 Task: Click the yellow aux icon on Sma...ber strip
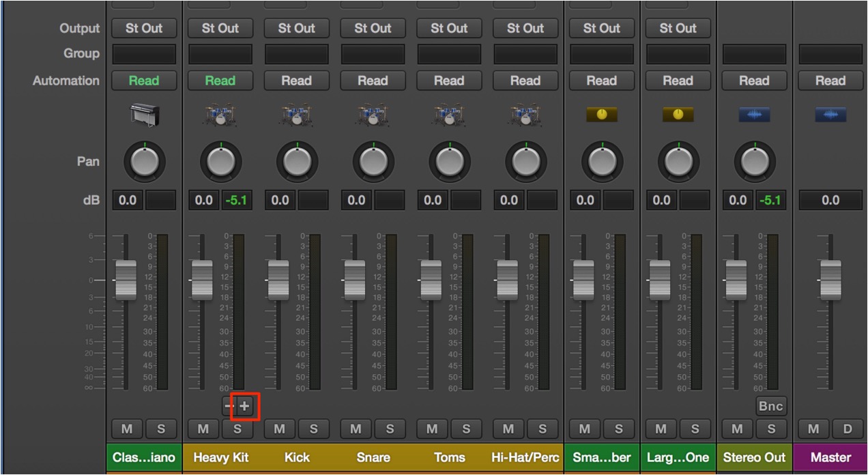601,115
